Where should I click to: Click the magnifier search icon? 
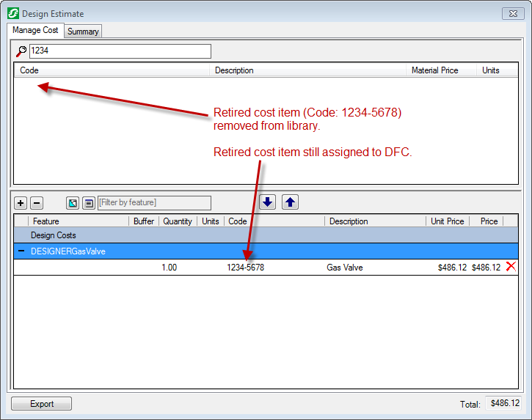coord(21,51)
